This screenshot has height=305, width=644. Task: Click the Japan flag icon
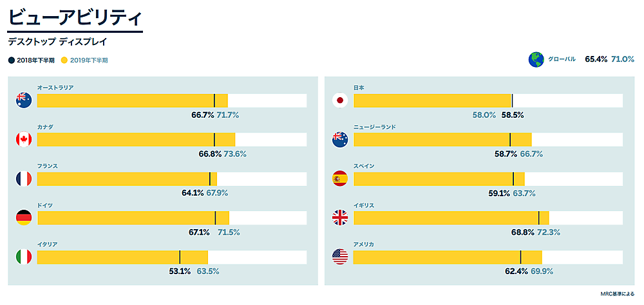[x=340, y=100]
